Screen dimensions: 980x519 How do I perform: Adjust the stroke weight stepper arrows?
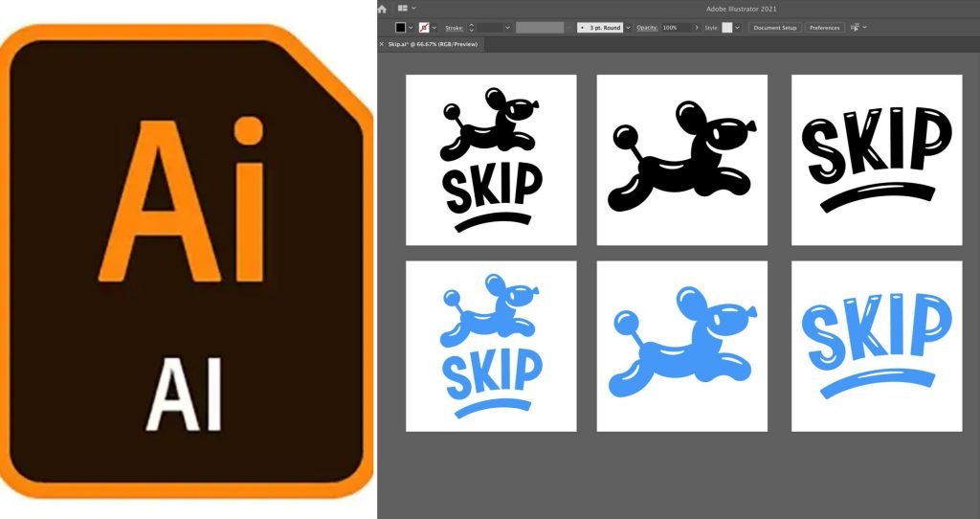[x=471, y=28]
